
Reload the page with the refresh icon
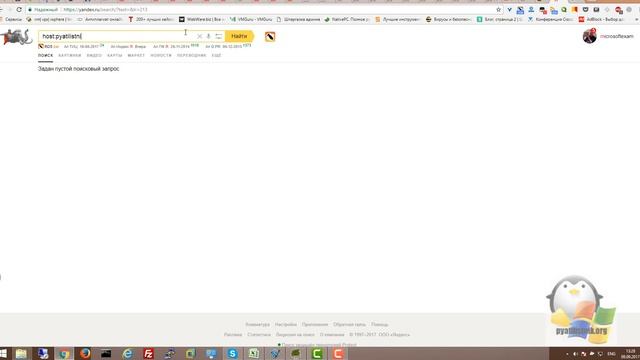(x=19, y=9)
